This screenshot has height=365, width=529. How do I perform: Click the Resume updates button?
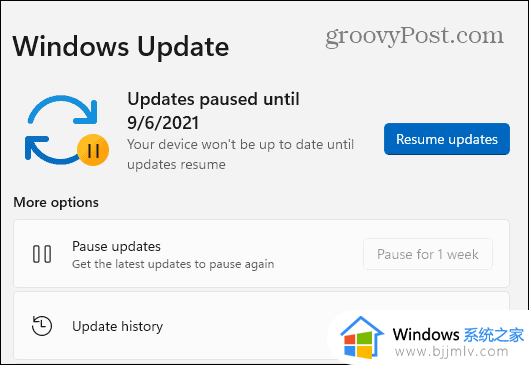(x=447, y=139)
